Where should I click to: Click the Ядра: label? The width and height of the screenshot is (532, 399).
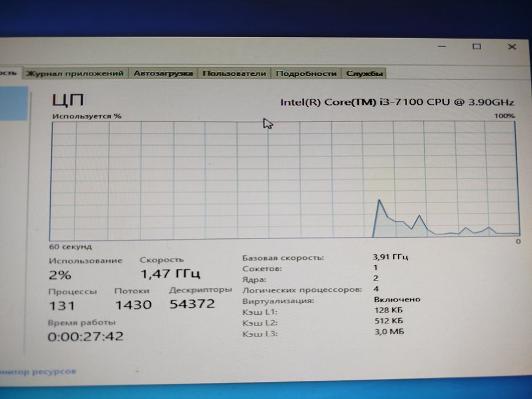click(254, 279)
